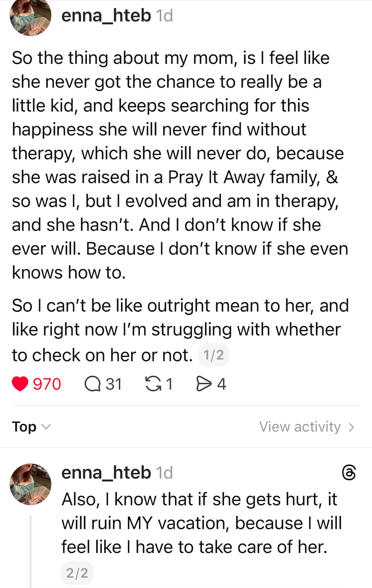Click the 1d timestamp on the reply
The width and height of the screenshot is (372, 588).
165,473
